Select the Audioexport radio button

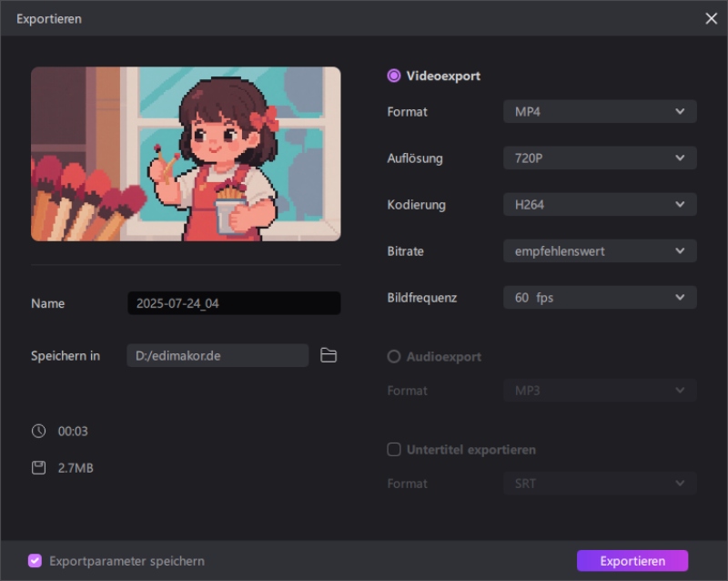tap(394, 357)
